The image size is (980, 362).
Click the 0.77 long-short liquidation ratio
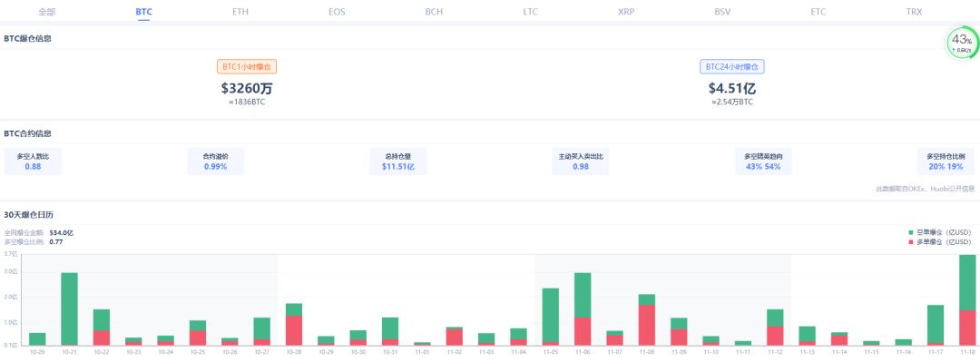(55, 241)
